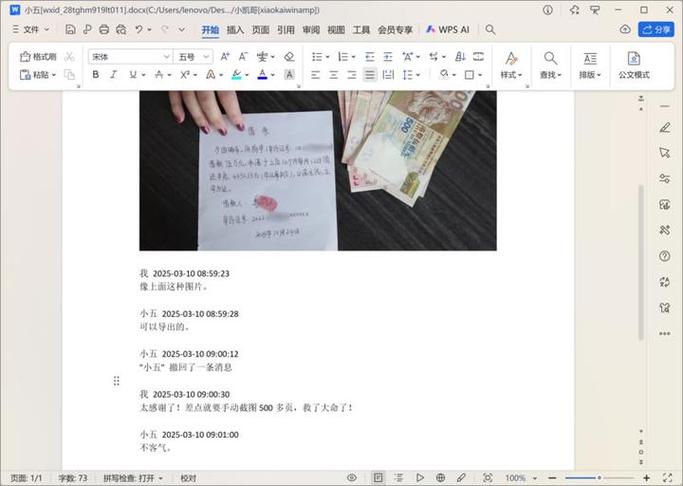
Task: Toggle the eye protection mode icon in the status bar
Action: click(352, 478)
